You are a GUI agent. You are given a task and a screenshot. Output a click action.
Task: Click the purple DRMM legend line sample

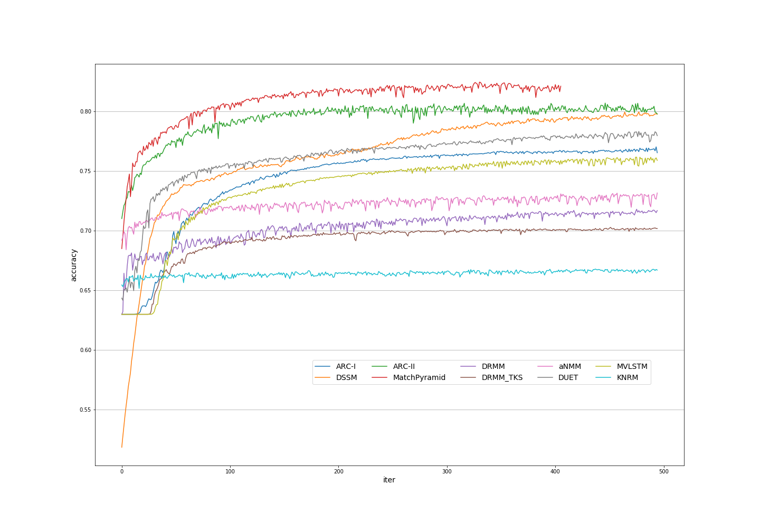tap(468, 367)
